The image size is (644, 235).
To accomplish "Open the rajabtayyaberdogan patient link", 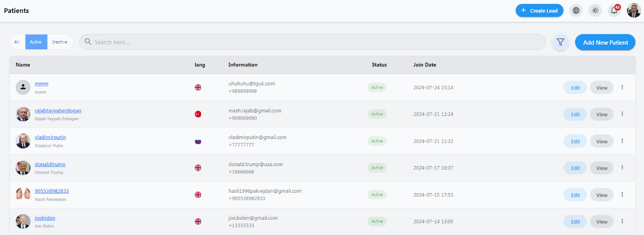I will [x=58, y=110].
